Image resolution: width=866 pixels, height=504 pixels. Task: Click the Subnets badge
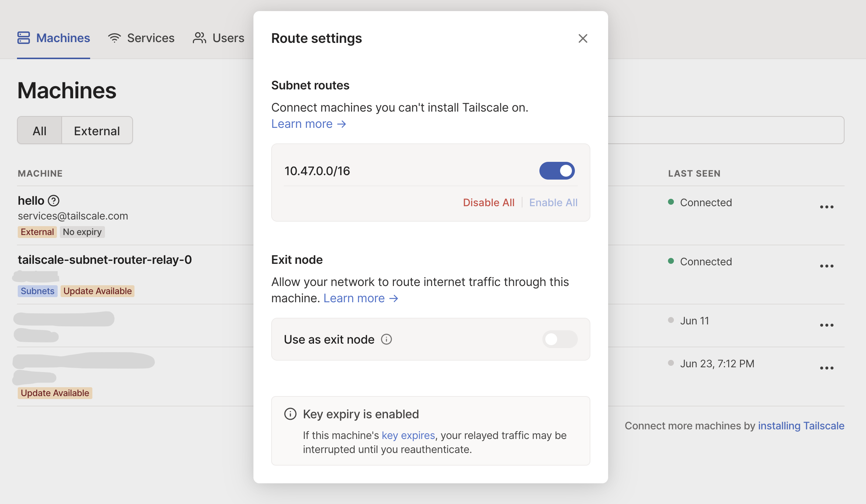pos(38,291)
